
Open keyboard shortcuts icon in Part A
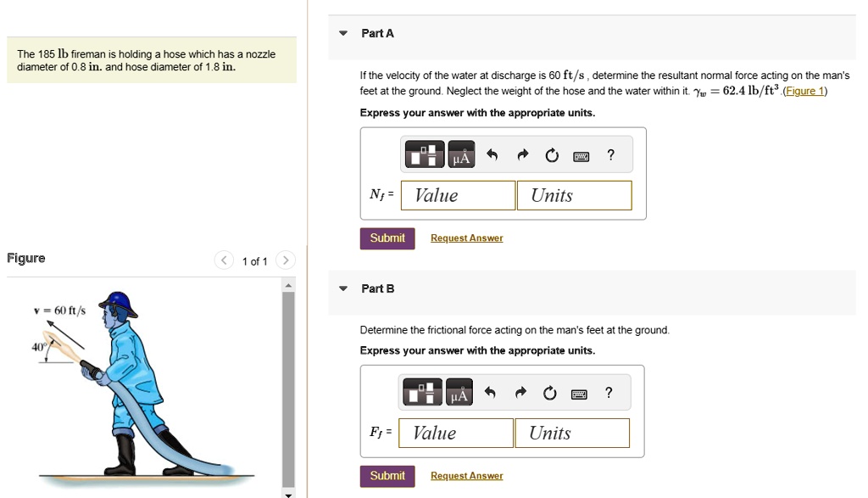point(581,156)
